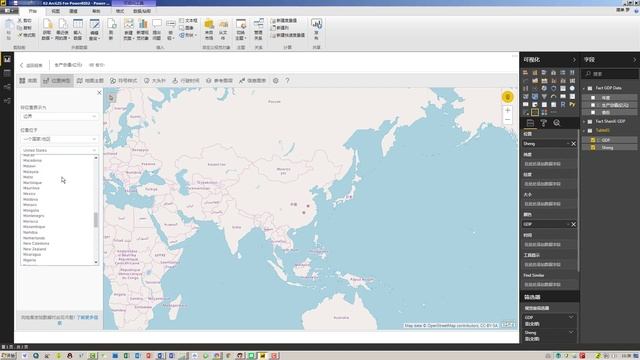Expand the Sheng filter card
640x360 pixels.
tap(571, 333)
